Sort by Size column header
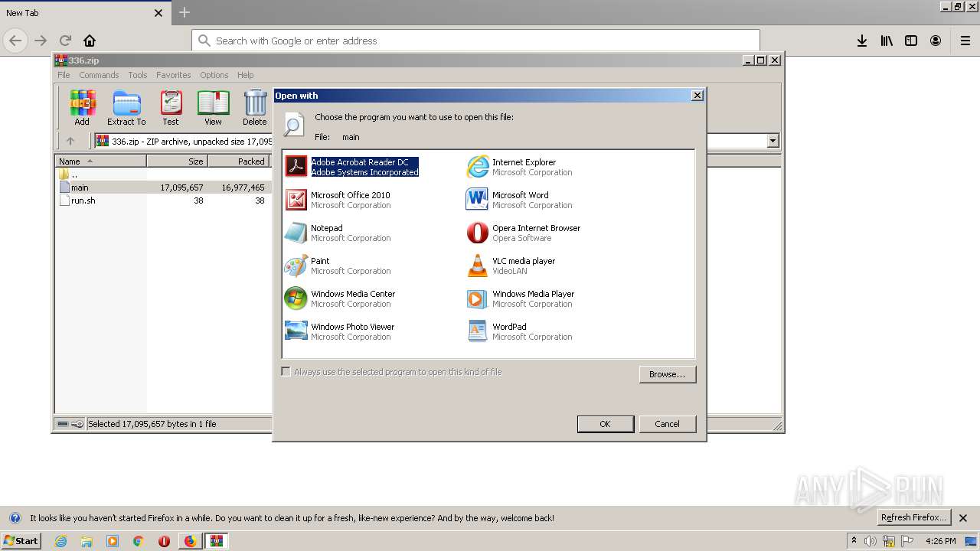The height and width of the screenshot is (551, 980). point(177,161)
